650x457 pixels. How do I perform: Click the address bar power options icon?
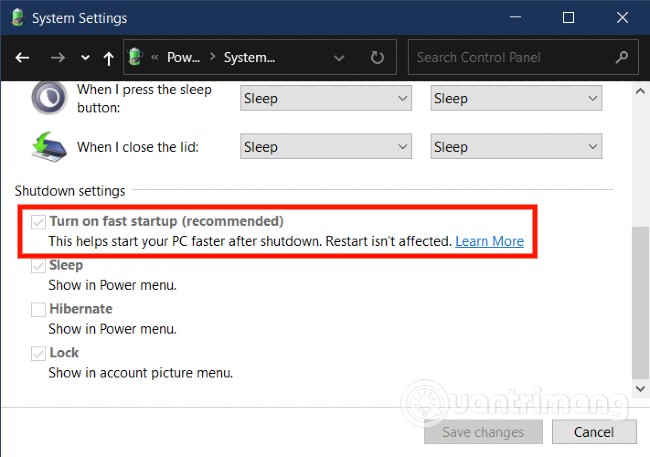137,58
